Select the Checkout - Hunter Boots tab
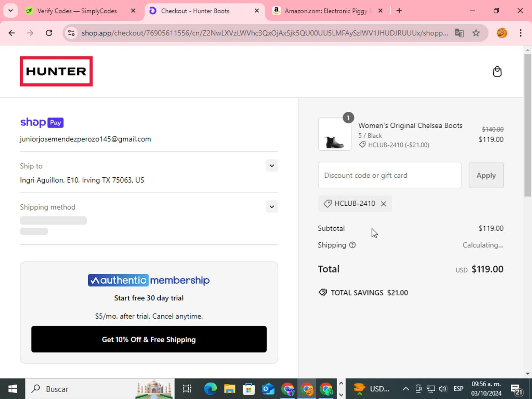The image size is (532, 399). tap(195, 11)
